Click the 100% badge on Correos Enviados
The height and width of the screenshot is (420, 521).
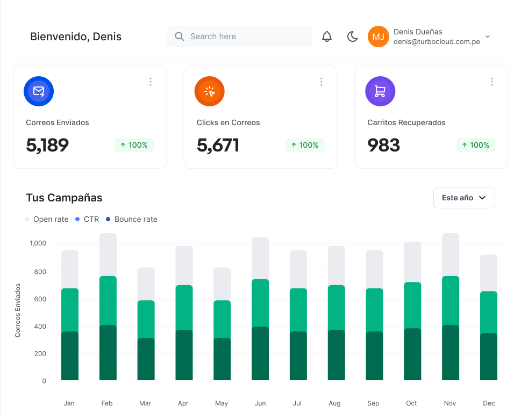[x=134, y=145]
